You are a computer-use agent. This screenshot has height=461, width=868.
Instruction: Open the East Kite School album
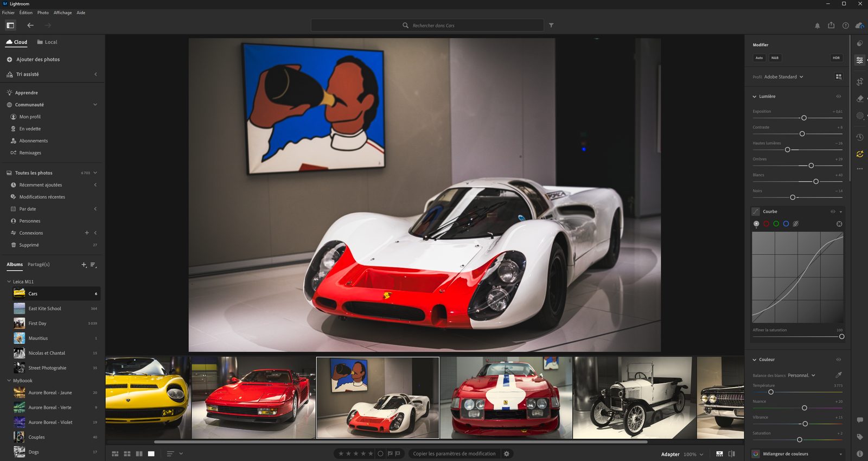tap(56, 309)
